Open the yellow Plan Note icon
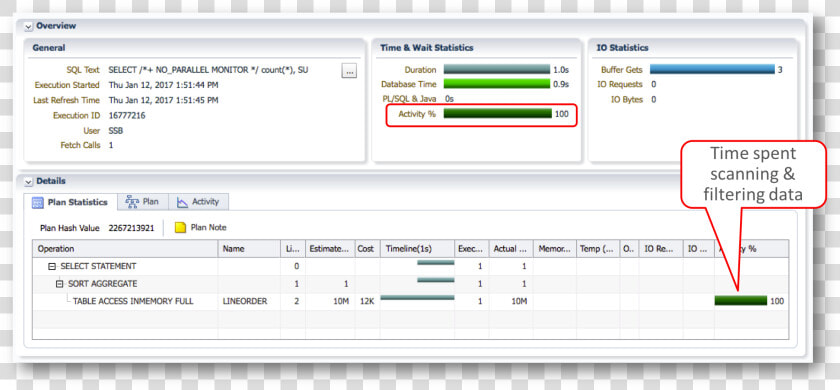This screenshot has width=840, height=390. [181, 228]
